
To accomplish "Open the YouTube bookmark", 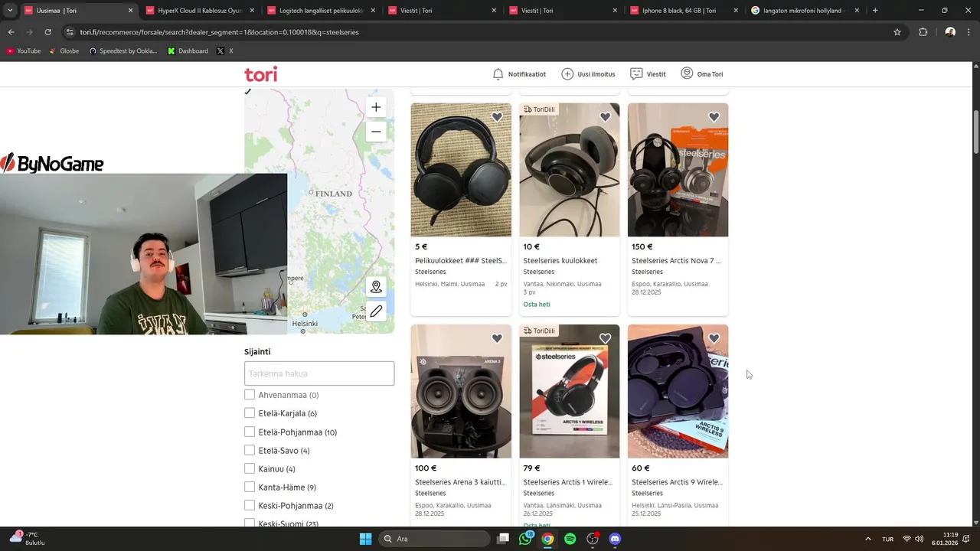I will (x=23, y=51).
